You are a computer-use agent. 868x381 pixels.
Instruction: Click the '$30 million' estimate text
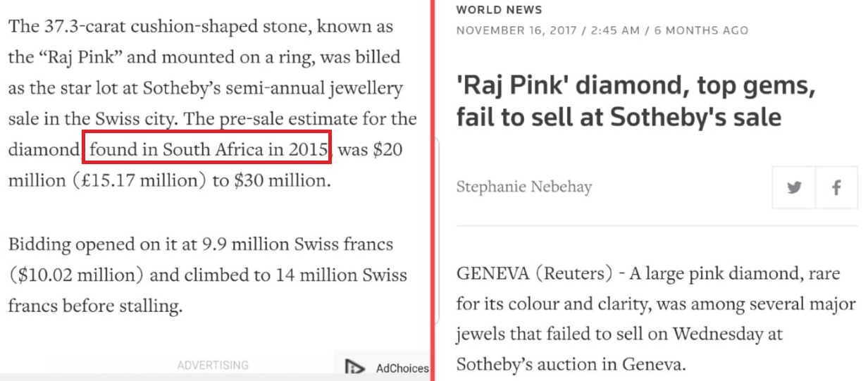coord(280,181)
